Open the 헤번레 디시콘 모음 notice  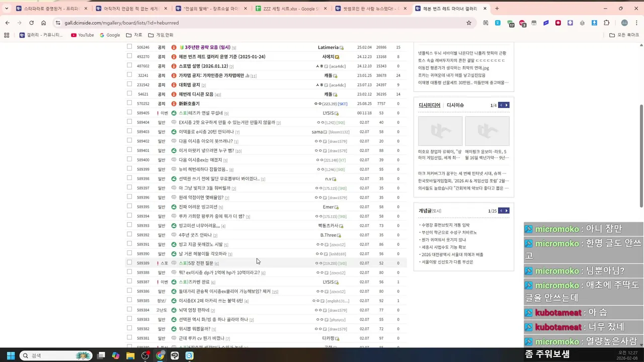[196, 94]
